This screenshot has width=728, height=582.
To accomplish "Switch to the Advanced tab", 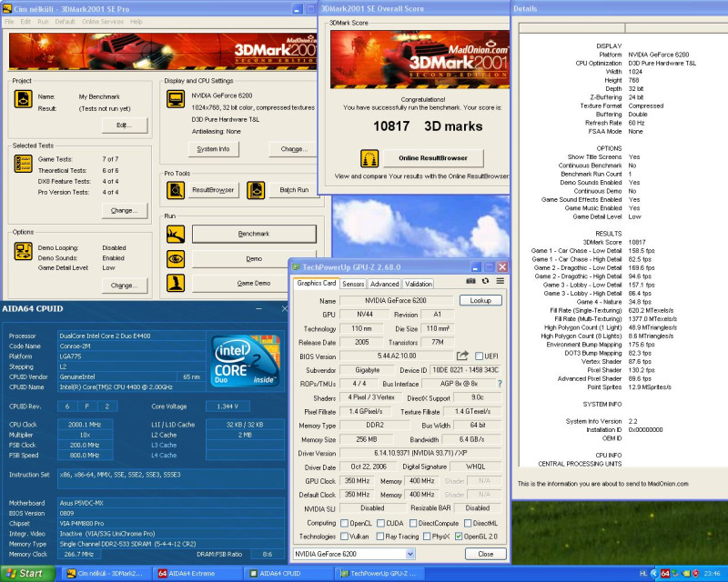I will [384, 284].
